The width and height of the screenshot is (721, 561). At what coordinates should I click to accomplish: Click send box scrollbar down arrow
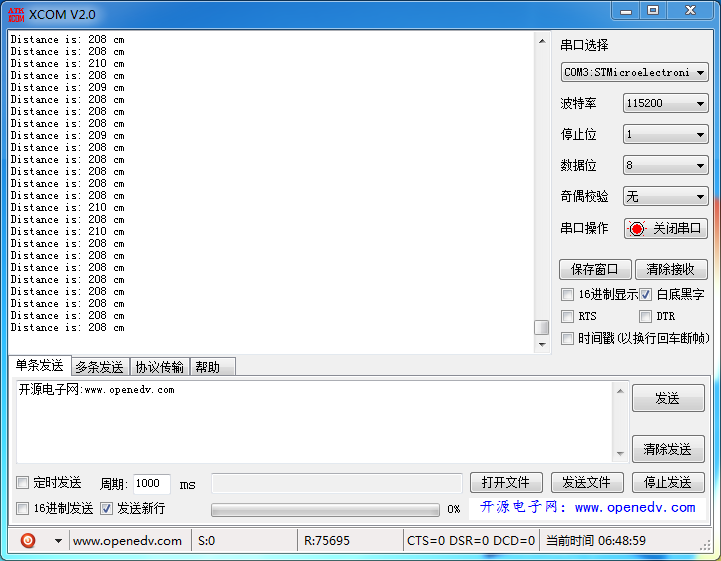pyautogui.click(x=620, y=453)
